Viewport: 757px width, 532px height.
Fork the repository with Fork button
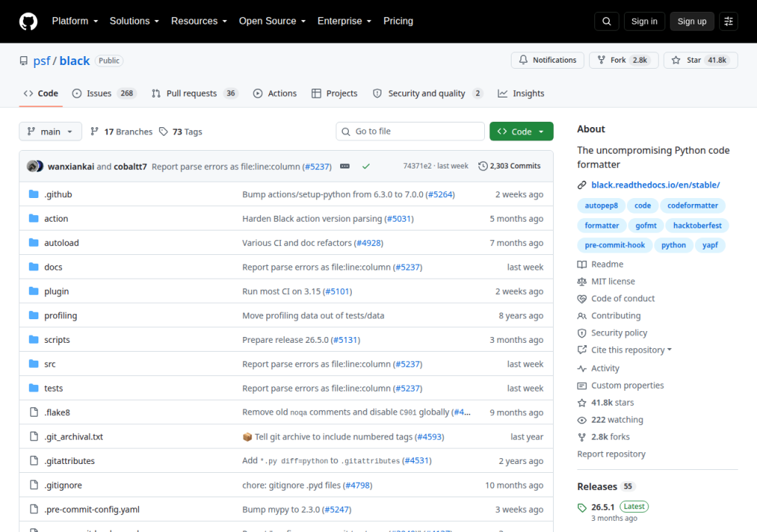tap(624, 60)
